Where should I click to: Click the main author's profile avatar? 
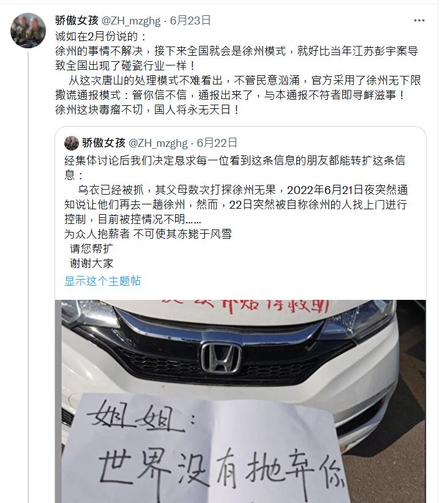28,31
